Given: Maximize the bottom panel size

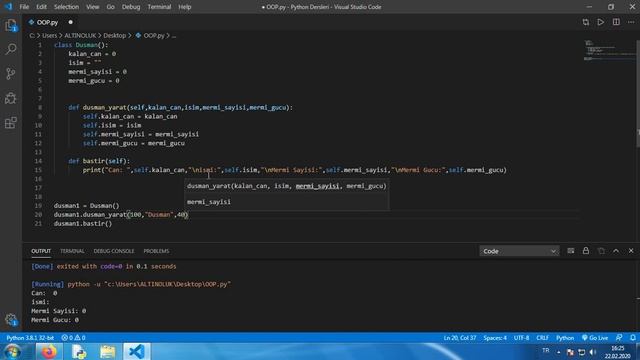Looking at the screenshot, I should point(616,251).
